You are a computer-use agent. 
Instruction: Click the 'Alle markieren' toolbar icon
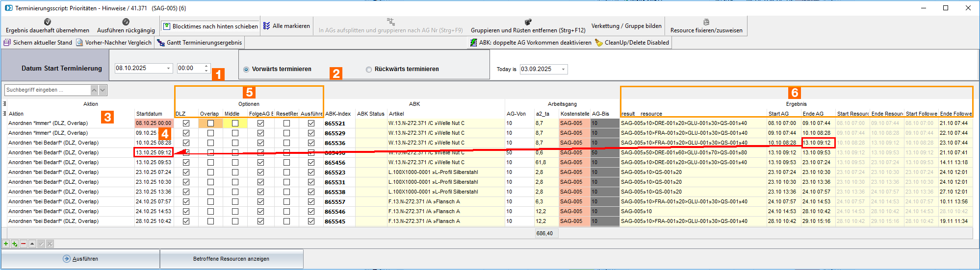coord(267,26)
